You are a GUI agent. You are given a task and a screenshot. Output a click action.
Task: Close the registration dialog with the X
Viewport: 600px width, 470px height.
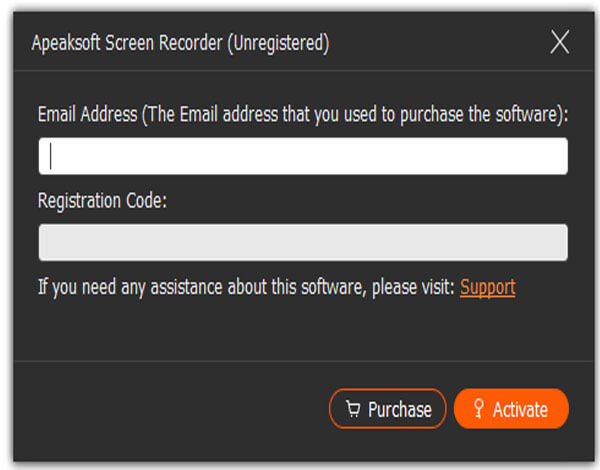pos(560,42)
